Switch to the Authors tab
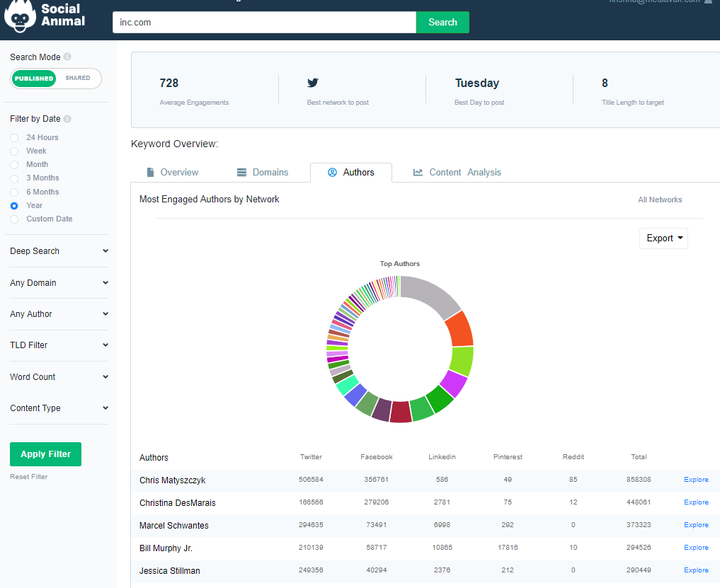The height and width of the screenshot is (588, 720). tap(351, 172)
